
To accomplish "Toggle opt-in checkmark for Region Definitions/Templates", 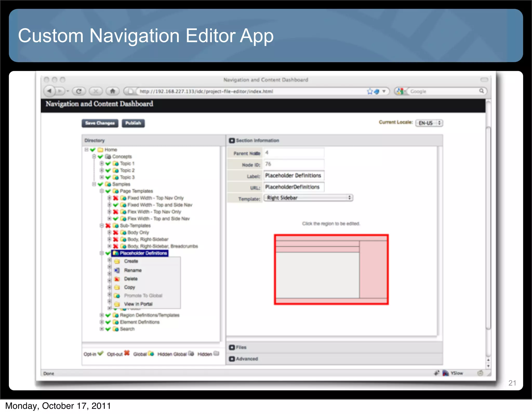I will tap(108, 315).
